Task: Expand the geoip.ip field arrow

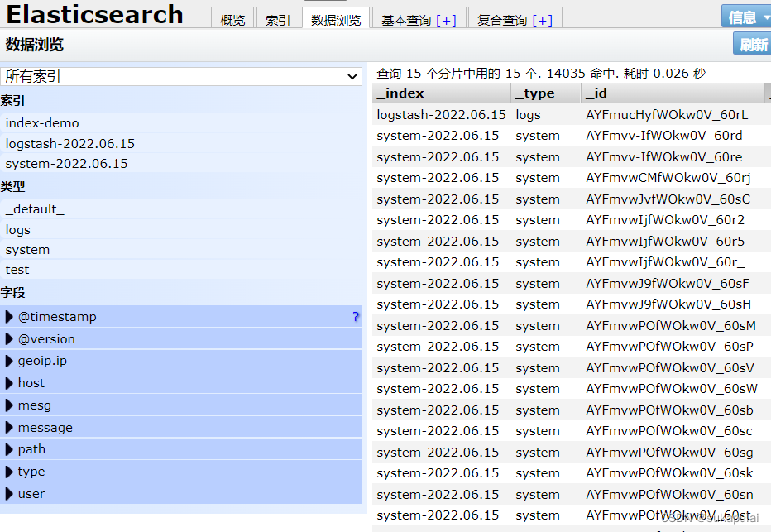Action: [x=9, y=361]
